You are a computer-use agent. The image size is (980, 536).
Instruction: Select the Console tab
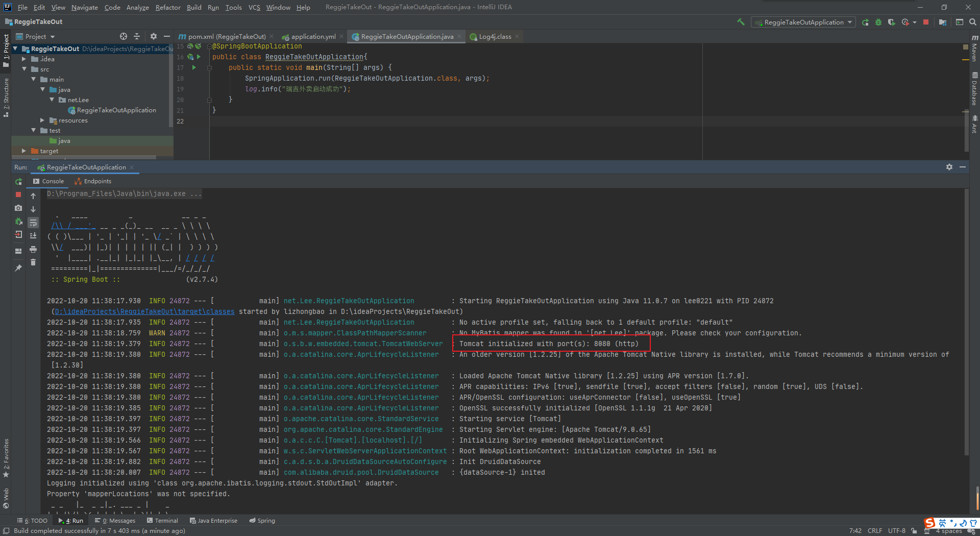(48, 181)
